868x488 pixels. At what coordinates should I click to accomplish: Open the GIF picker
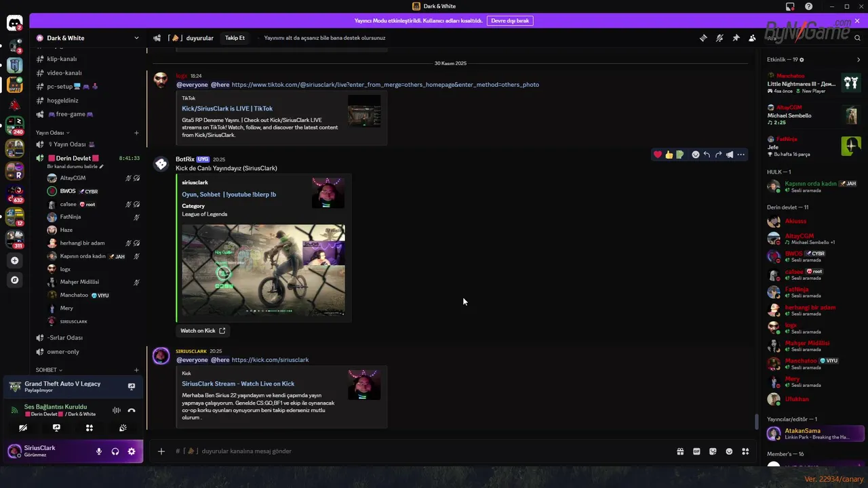pos(696,451)
